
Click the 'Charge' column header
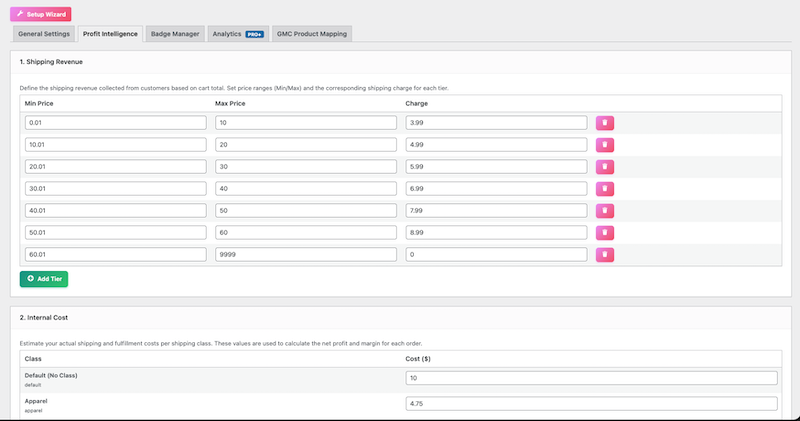pyautogui.click(x=417, y=103)
